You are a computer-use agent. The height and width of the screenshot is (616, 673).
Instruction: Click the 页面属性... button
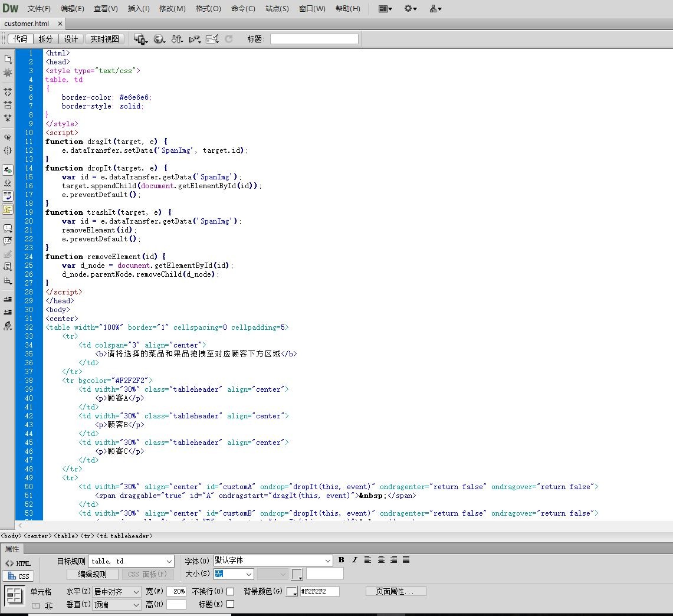point(396,592)
